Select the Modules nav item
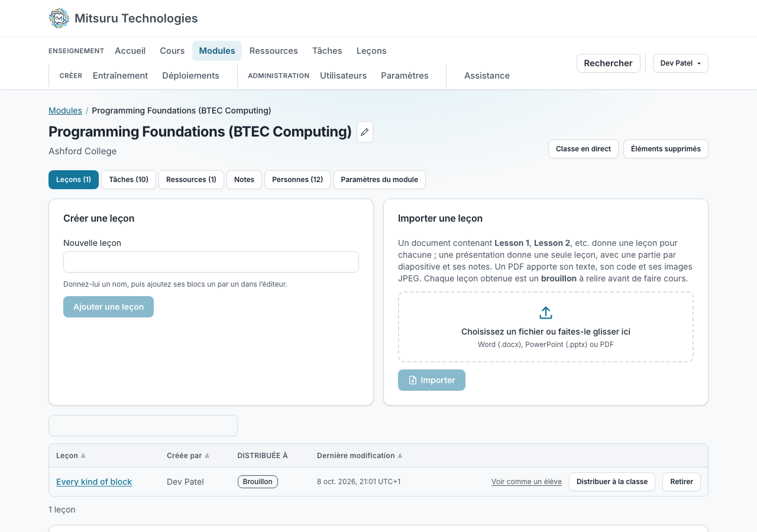Image resolution: width=757 pixels, height=532 pixels. [x=217, y=51]
